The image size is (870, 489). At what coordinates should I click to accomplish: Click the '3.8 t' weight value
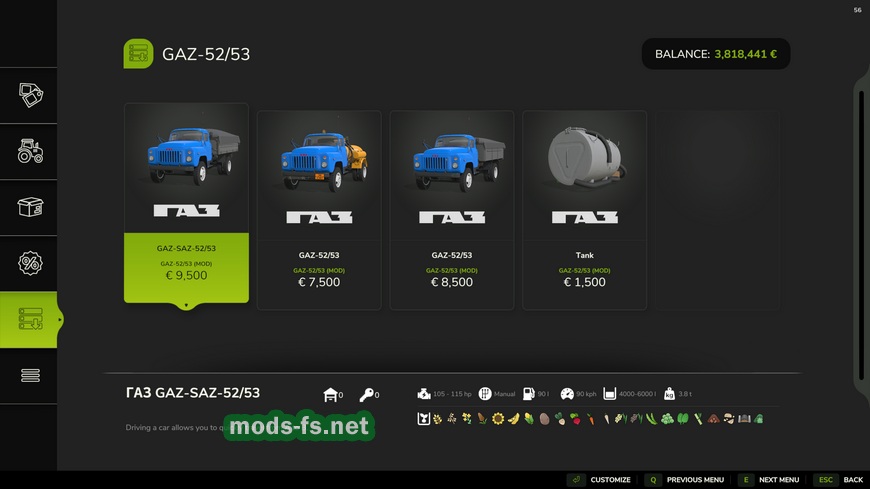[685, 394]
